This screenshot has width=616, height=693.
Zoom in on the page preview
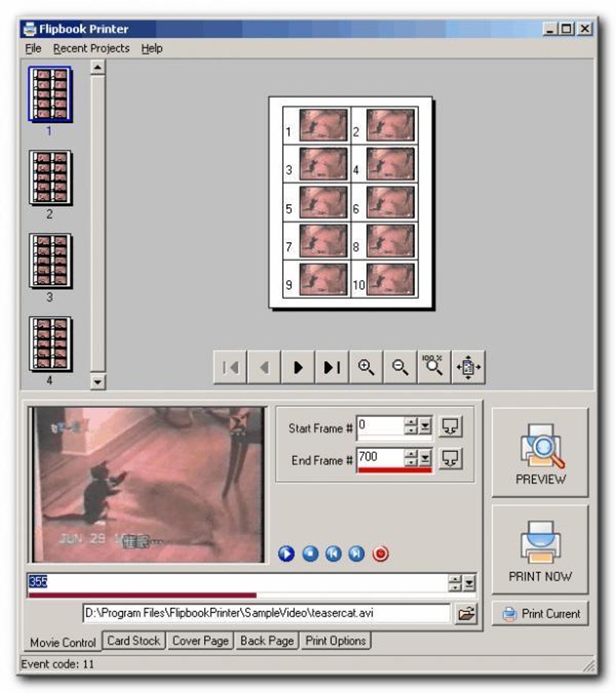[366, 367]
